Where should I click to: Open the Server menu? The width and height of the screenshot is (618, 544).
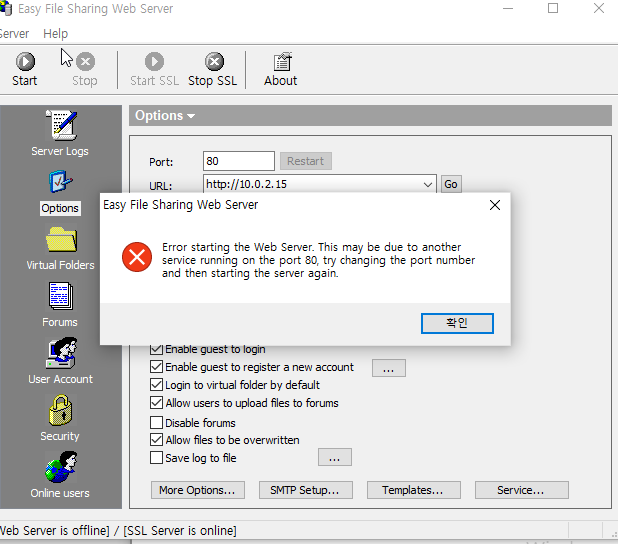(14, 34)
